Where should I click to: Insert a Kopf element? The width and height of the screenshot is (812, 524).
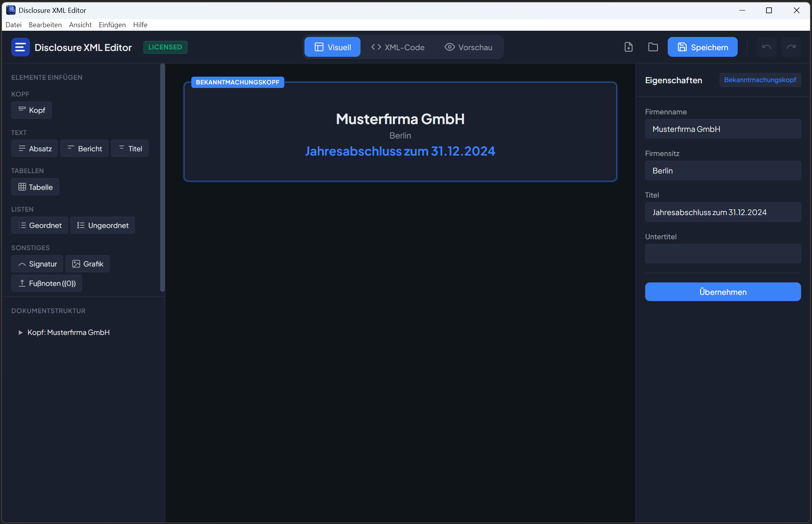31,110
